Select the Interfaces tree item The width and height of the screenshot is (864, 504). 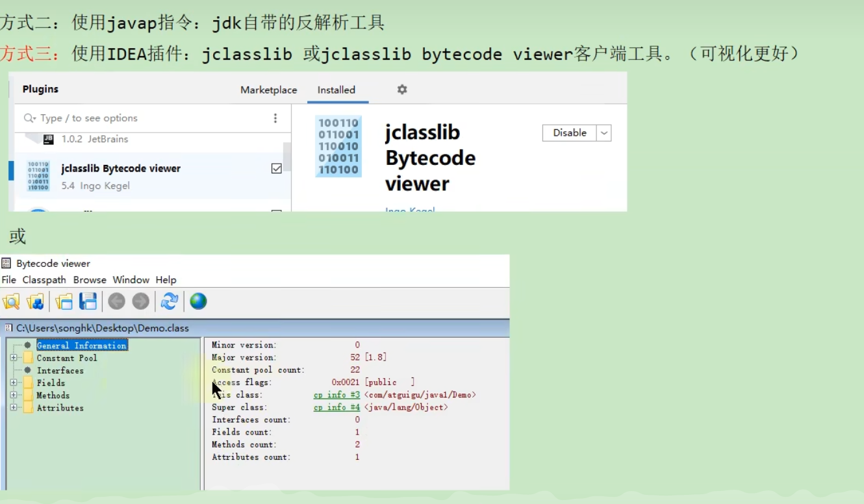60,370
